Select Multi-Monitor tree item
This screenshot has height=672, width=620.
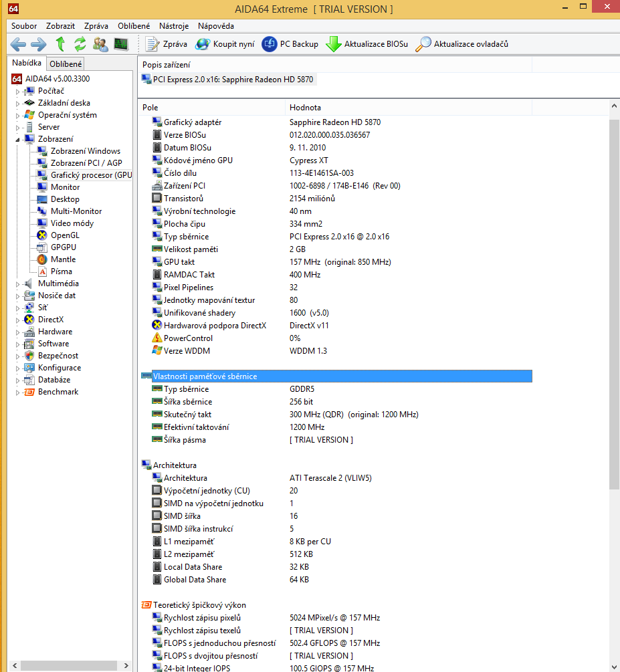point(76,211)
